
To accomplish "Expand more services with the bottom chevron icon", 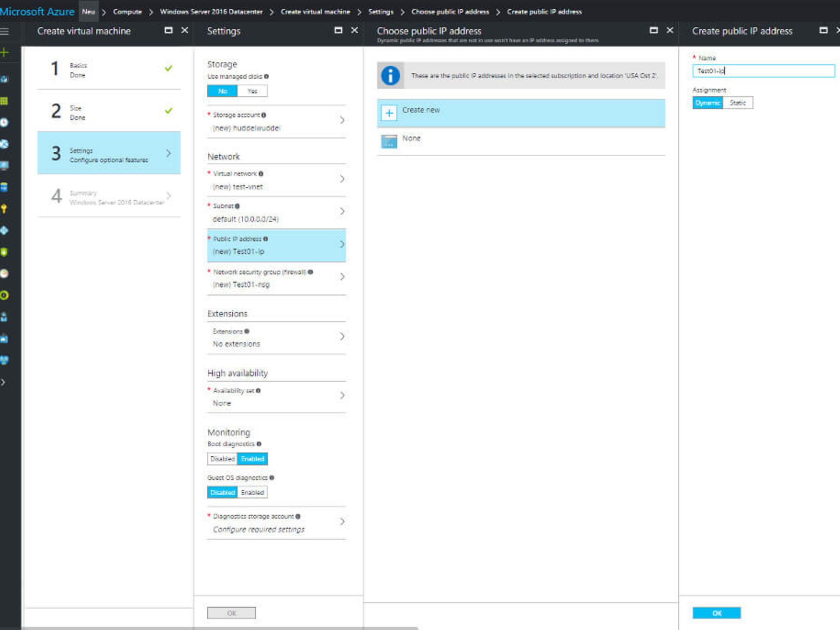I will (x=4, y=382).
